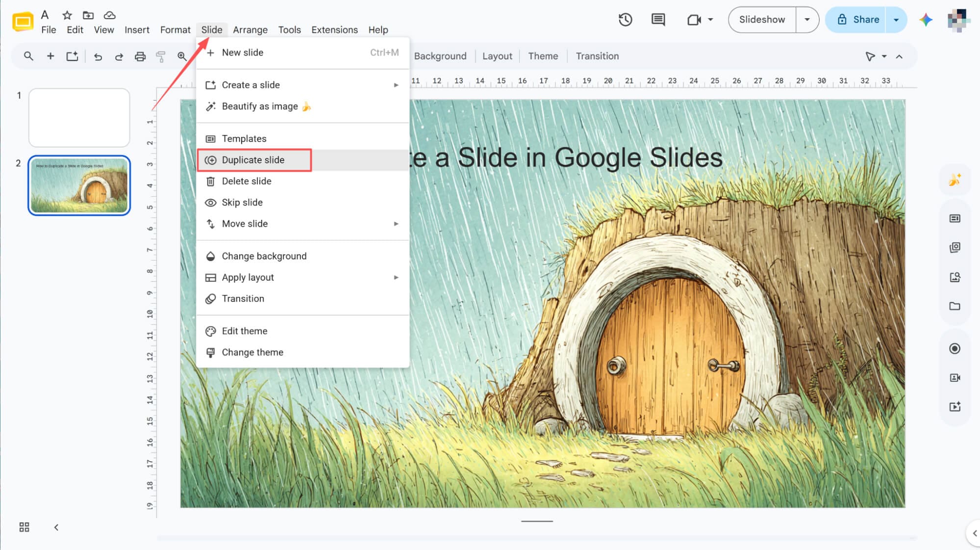Image resolution: width=980 pixels, height=550 pixels.
Task: Open the user account avatar
Action: pos(958,20)
